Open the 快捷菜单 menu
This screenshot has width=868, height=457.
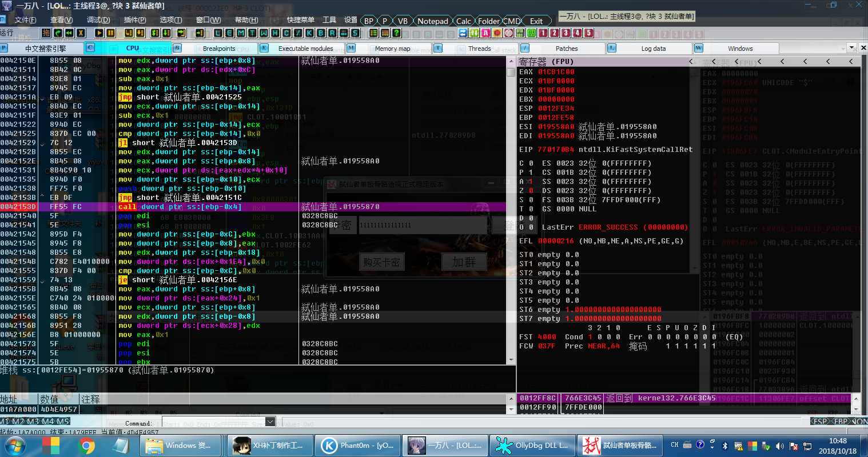coord(300,20)
